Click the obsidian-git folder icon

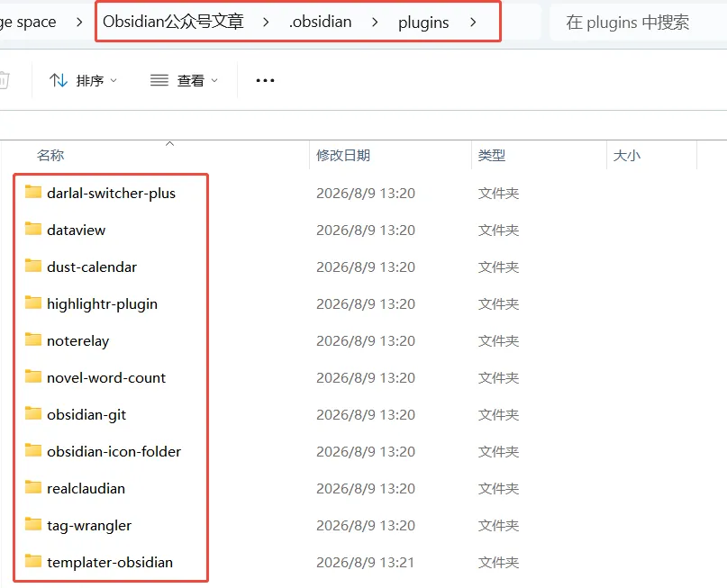(33, 414)
